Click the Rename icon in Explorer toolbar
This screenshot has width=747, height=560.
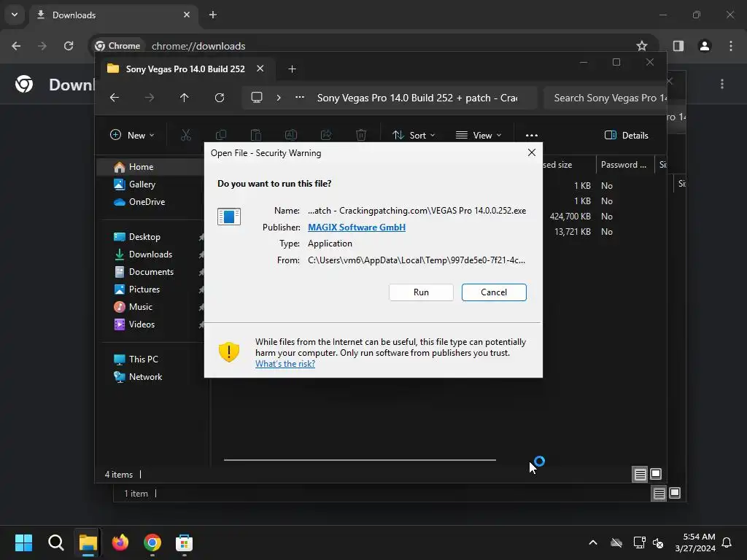tap(291, 135)
